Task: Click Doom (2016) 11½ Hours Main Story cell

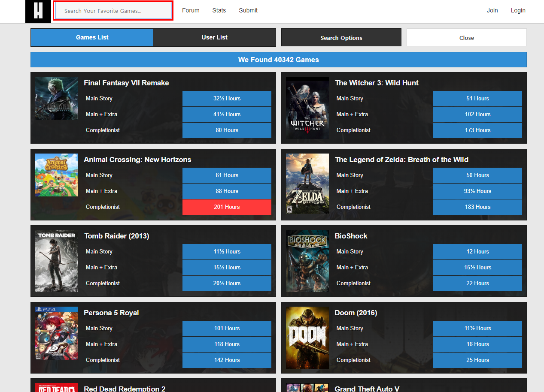Action: click(477, 329)
